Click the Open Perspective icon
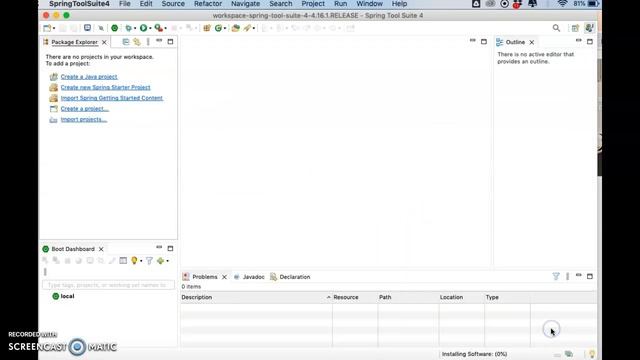The image size is (640, 360). 575,28
